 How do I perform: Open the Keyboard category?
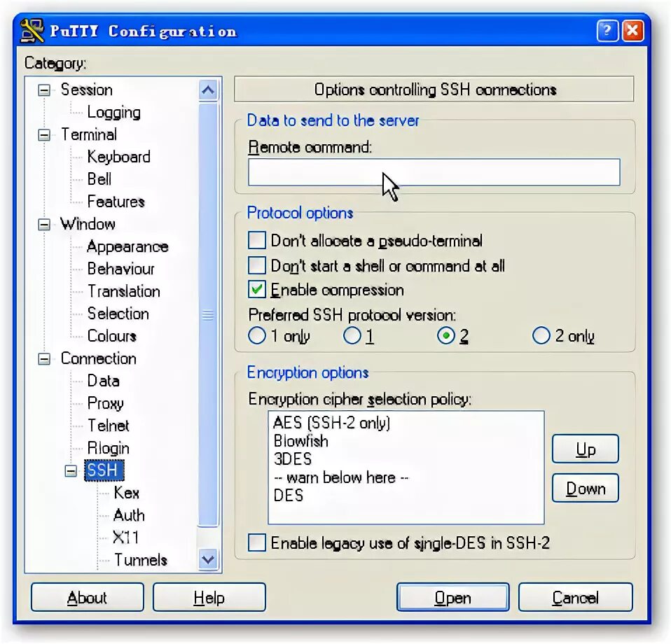click(118, 157)
